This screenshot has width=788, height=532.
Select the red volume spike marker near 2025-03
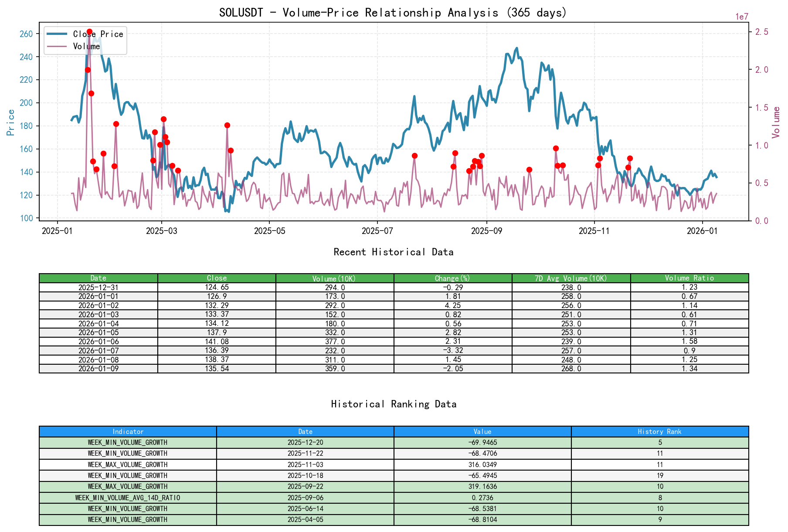[163, 119]
